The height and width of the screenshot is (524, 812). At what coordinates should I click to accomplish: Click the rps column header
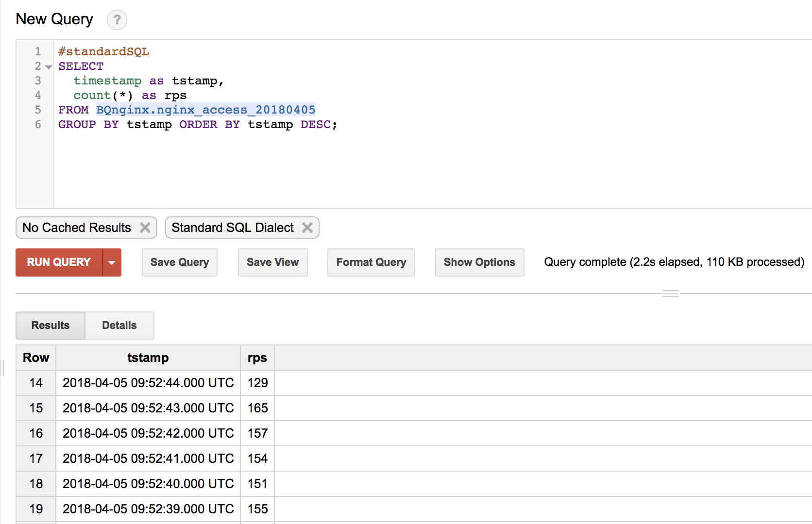click(257, 358)
